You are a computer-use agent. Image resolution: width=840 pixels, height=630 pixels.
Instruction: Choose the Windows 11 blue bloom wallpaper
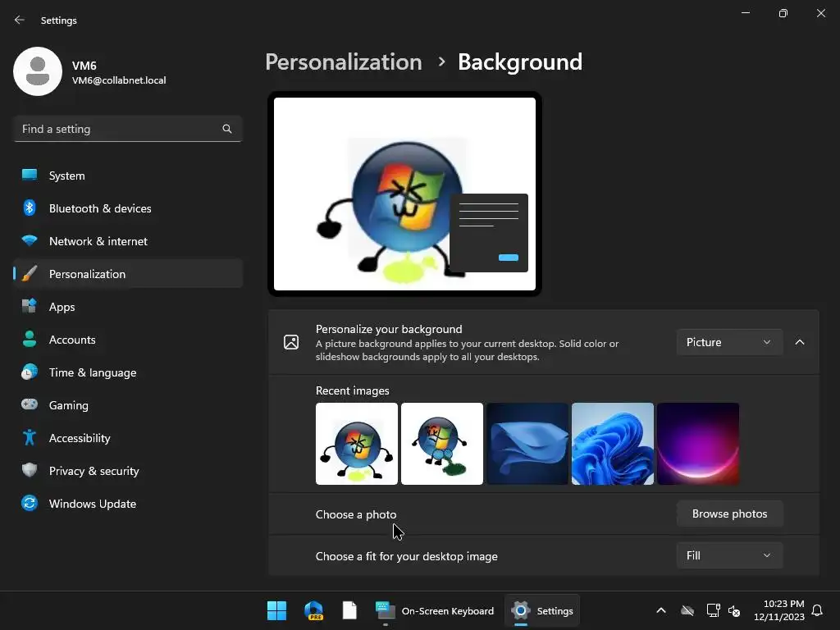pyautogui.click(x=612, y=444)
